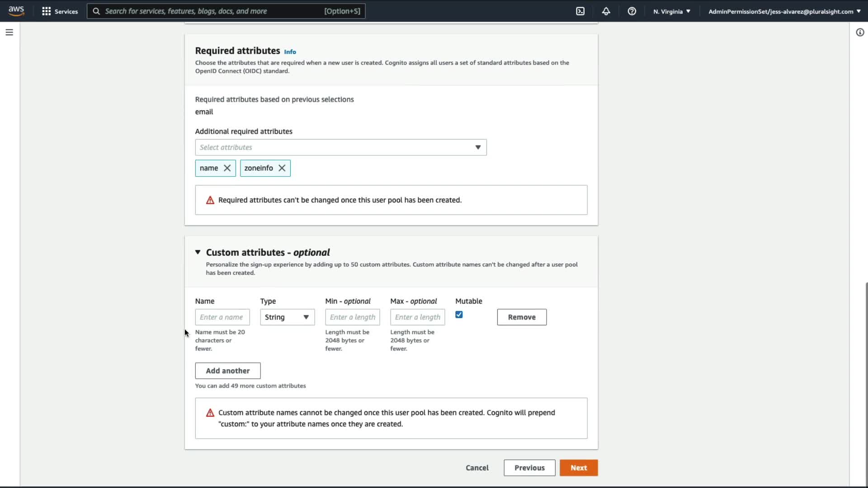Remove the zoneinfo attribute tag
This screenshot has height=488, width=868.
click(282, 168)
